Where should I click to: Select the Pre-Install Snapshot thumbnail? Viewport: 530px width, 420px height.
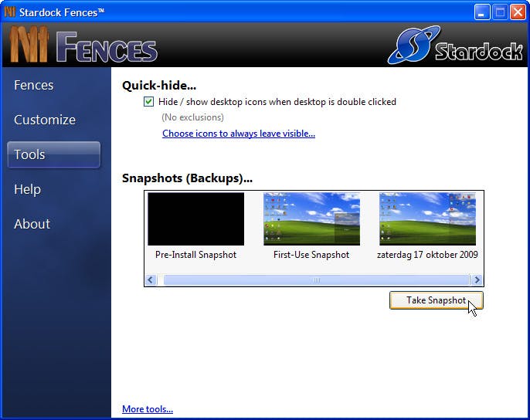[195, 219]
